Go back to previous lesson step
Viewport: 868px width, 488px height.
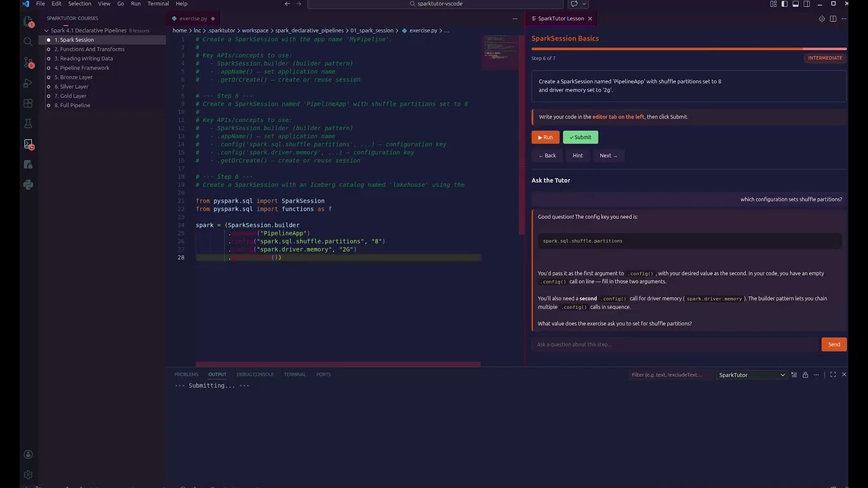point(547,155)
